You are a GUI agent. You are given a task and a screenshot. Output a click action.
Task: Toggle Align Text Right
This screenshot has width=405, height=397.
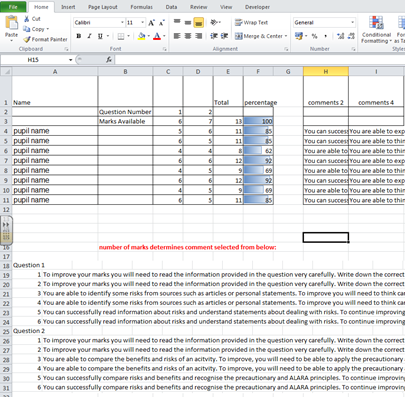click(198, 36)
